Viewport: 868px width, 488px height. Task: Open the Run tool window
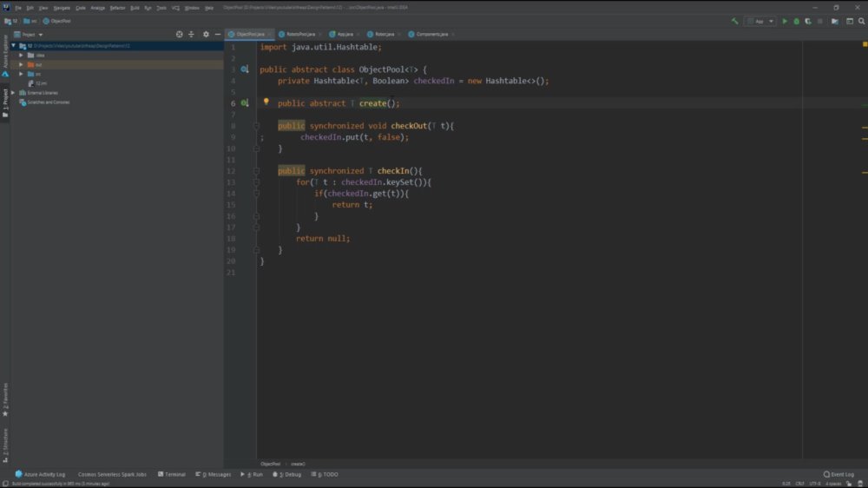point(252,474)
